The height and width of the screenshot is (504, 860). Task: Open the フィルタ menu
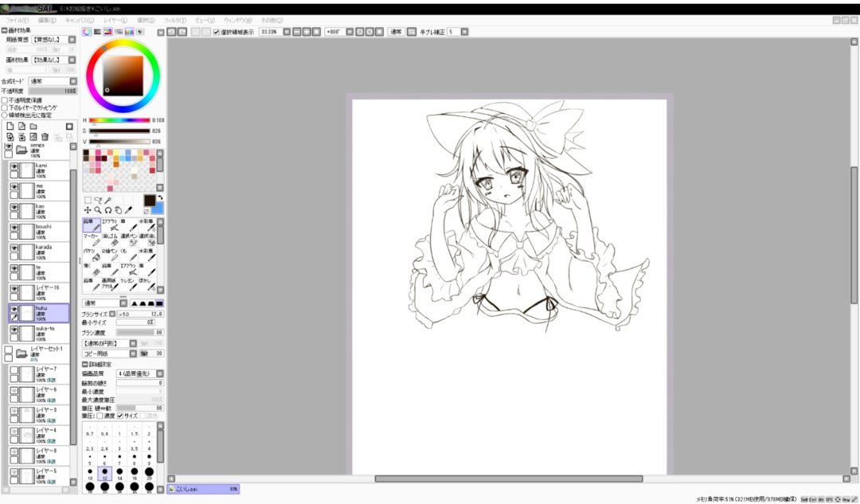pos(175,20)
